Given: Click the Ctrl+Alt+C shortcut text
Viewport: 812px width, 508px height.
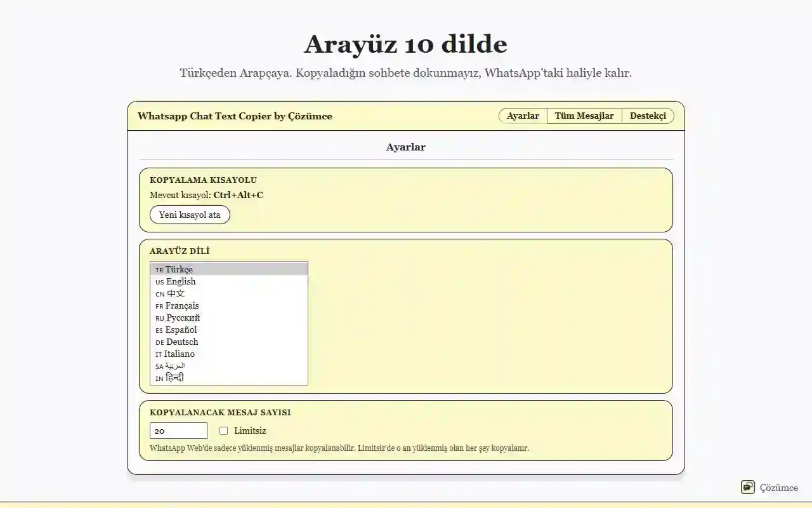Looking at the screenshot, I should (238, 195).
